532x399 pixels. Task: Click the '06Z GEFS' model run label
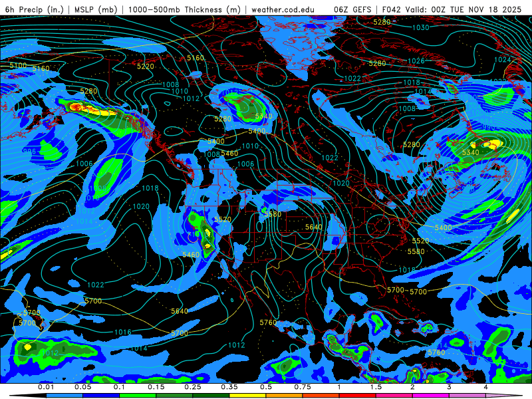point(352,9)
